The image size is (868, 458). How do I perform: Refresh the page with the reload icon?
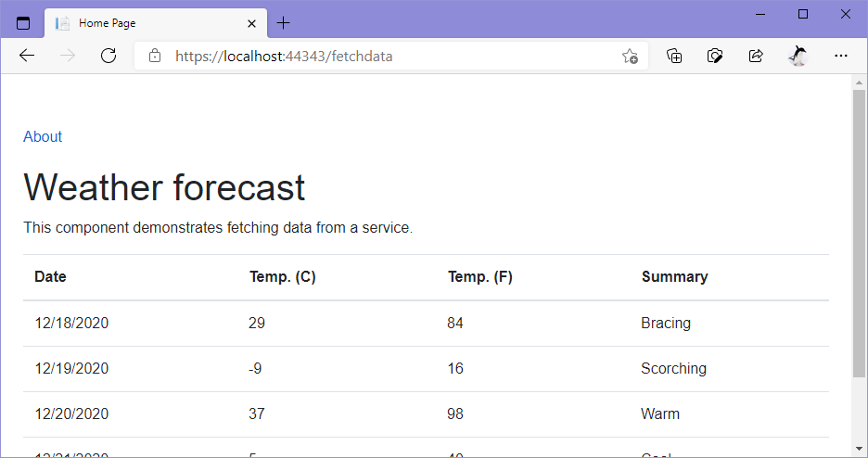click(x=108, y=56)
